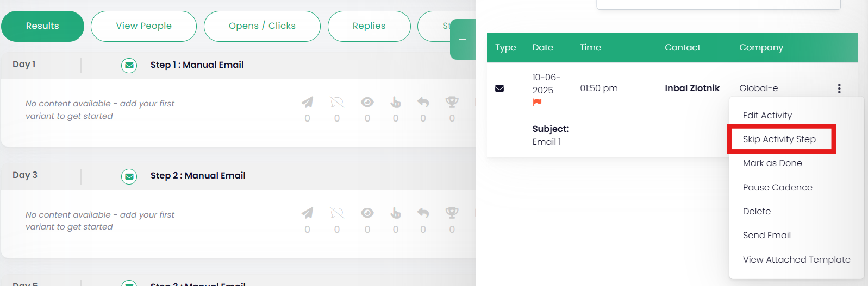The width and height of the screenshot is (868, 286).
Task: Click the red flag under the date
Action: pyautogui.click(x=537, y=102)
